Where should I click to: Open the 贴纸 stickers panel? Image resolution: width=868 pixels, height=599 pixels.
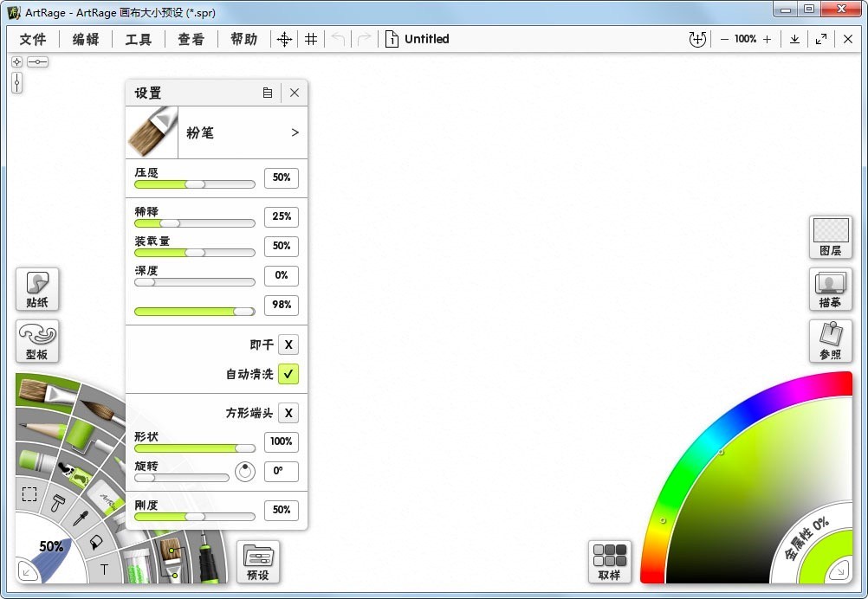36,289
